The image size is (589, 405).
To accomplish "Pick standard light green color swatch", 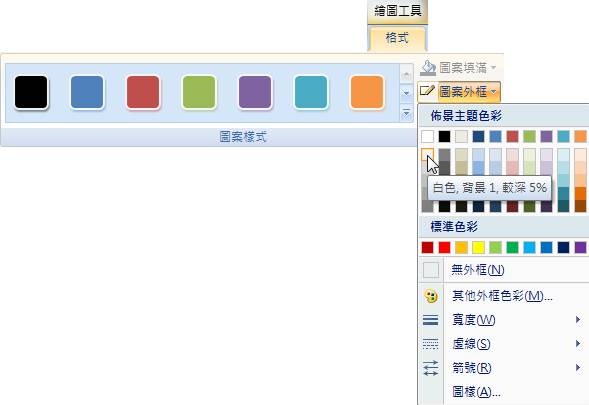I will [x=495, y=248].
